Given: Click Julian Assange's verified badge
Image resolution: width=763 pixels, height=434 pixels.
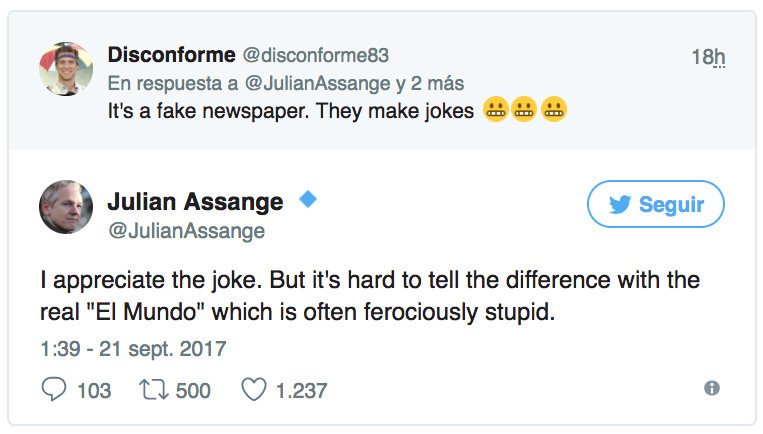Looking at the screenshot, I should tap(308, 200).
